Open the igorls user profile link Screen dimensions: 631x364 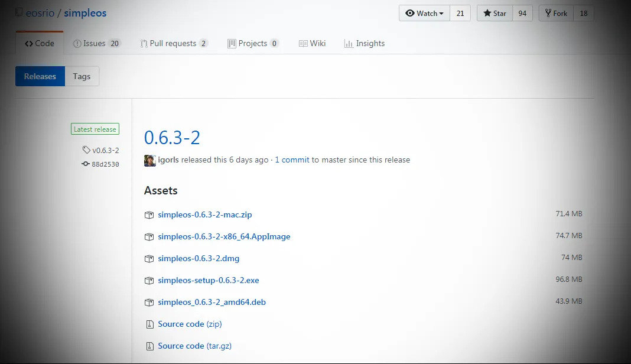point(168,160)
